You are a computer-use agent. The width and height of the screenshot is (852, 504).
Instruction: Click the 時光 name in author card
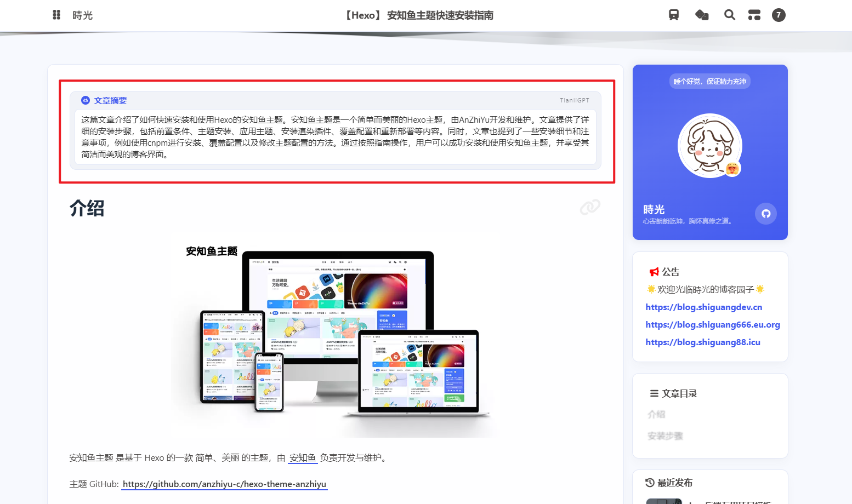pyautogui.click(x=654, y=209)
